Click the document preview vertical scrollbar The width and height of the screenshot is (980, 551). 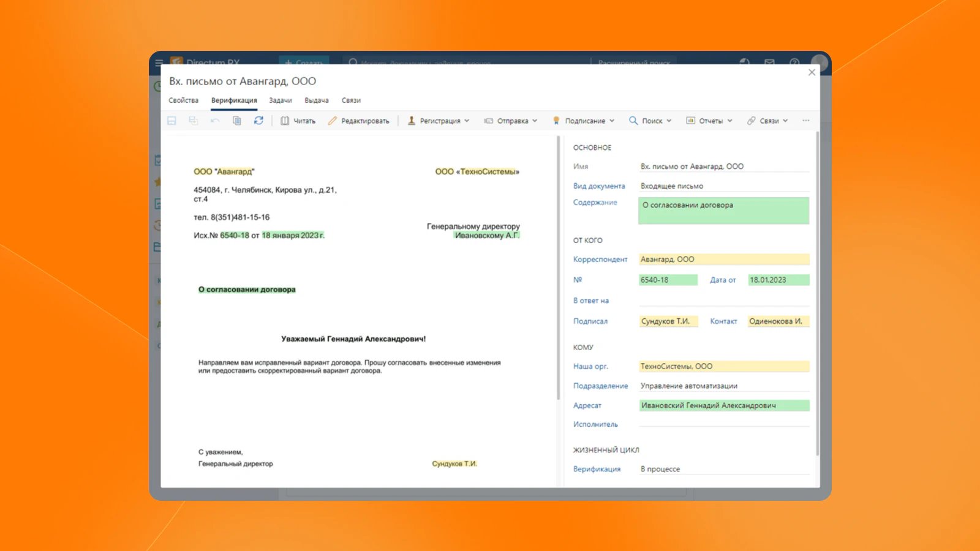point(559,268)
